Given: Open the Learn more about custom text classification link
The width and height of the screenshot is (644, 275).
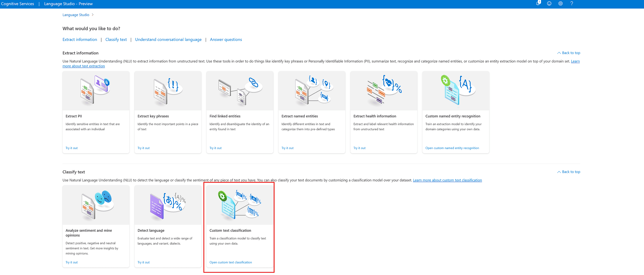Looking at the screenshot, I should click(447, 180).
